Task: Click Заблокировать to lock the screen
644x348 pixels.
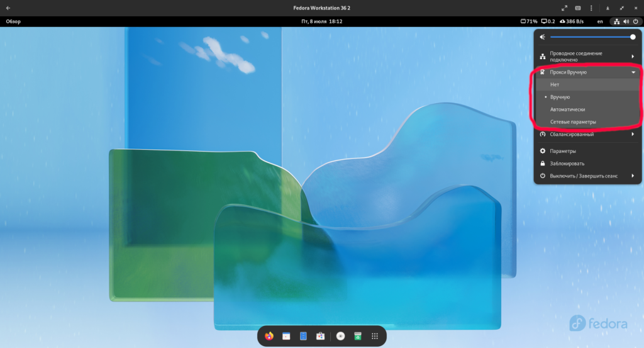Action: 567,163
